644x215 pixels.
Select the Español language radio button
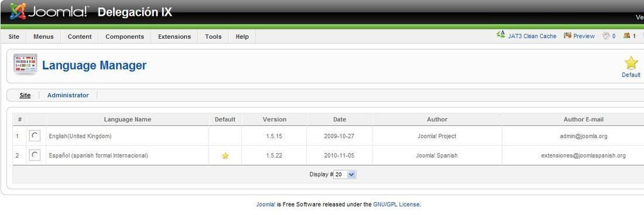pyautogui.click(x=35, y=155)
